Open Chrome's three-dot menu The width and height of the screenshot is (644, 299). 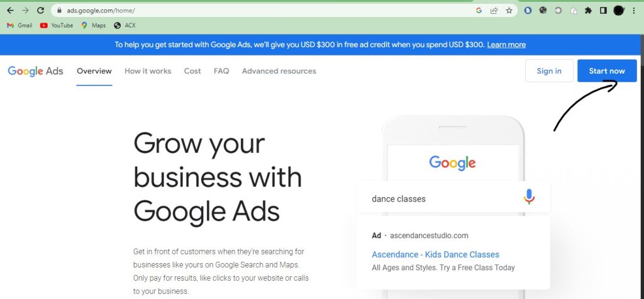pos(634,11)
